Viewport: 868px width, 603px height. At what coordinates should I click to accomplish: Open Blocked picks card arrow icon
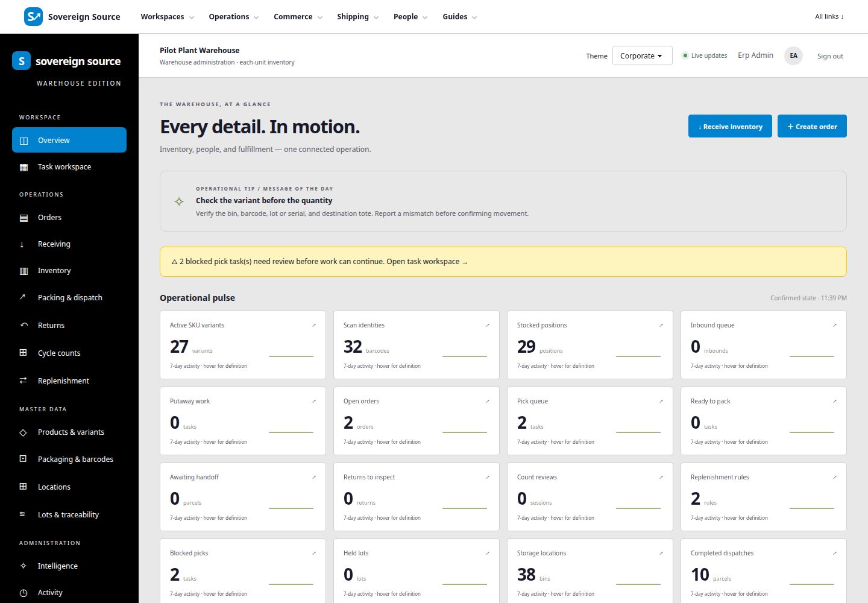[x=314, y=553]
